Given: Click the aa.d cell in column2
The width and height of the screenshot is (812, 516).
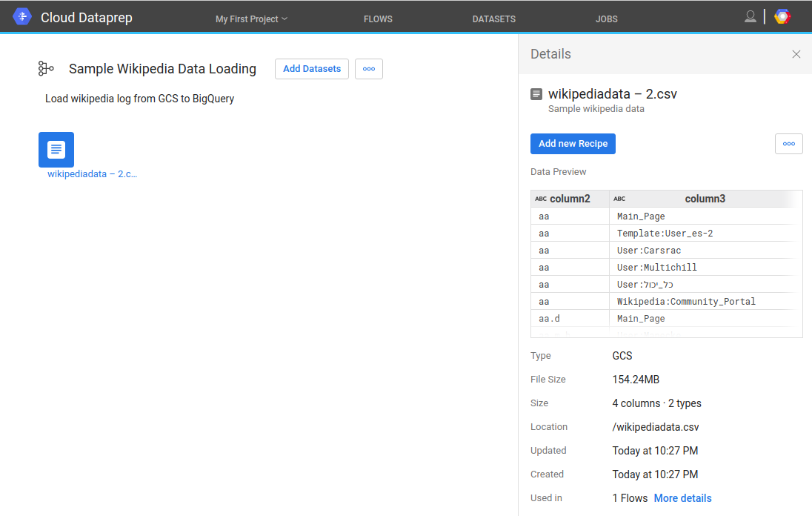Looking at the screenshot, I should click(x=550, y=319).
